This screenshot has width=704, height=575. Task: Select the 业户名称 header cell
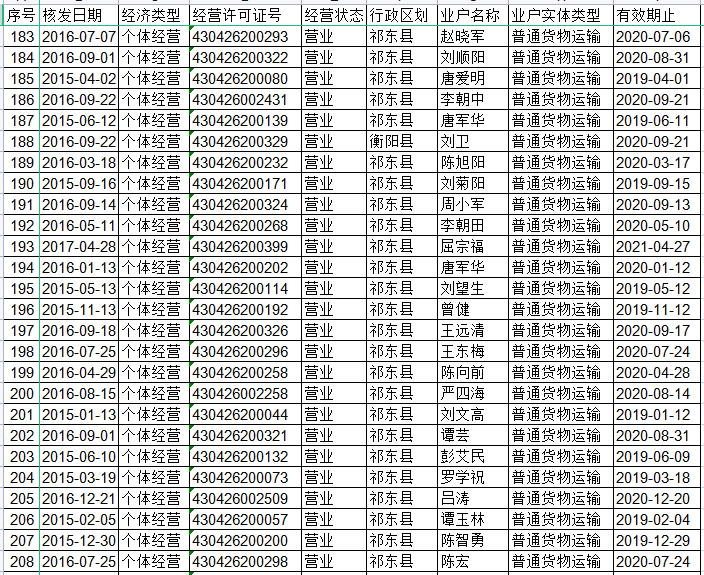point(471,15)
